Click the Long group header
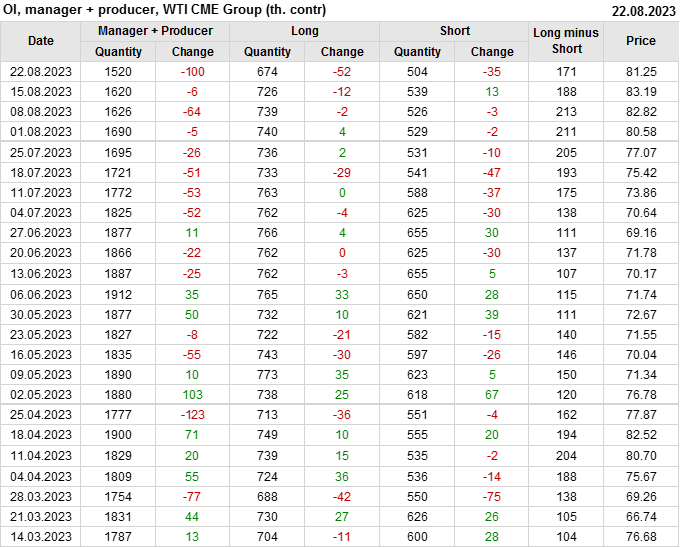 click(305, 31)
